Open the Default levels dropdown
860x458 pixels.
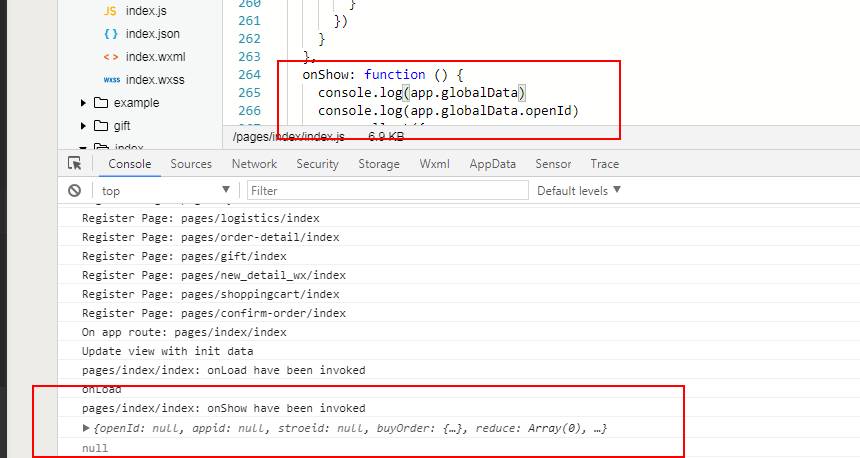click(x=579, y=190)
